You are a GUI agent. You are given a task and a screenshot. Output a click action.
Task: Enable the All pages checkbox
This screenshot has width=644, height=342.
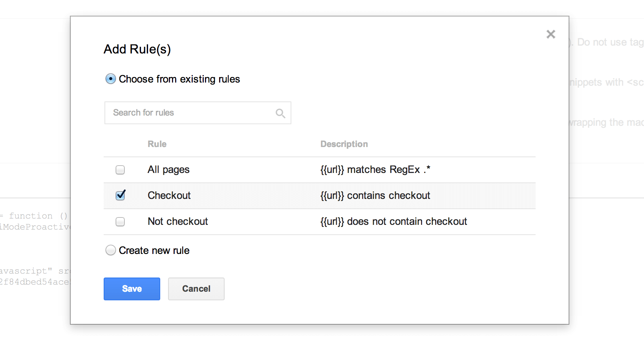(x=120, y=170)
